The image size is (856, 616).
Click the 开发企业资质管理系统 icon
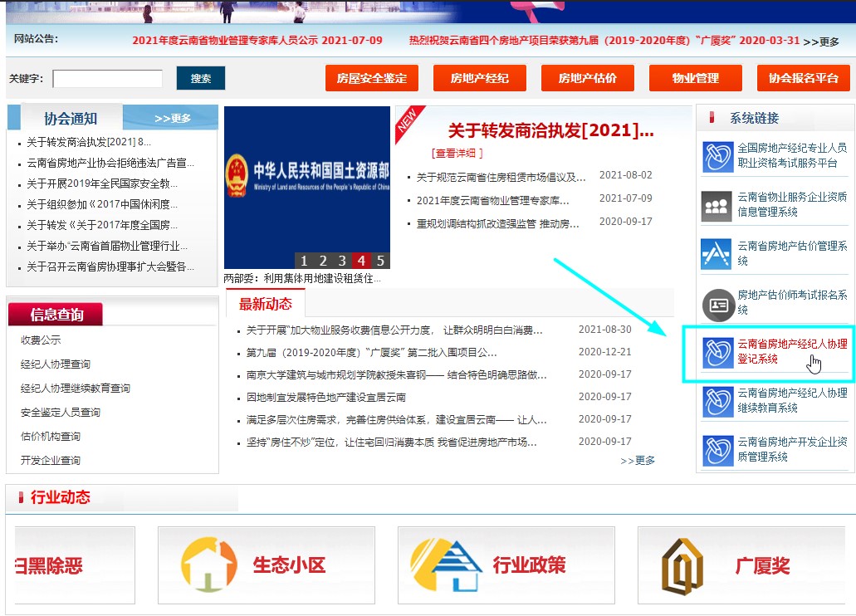[x=717, y=451]
